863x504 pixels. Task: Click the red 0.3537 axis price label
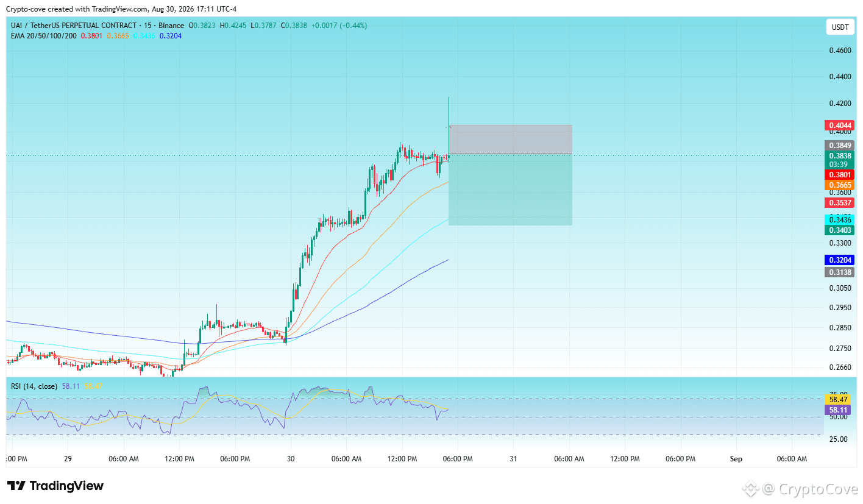pos(839,202)
